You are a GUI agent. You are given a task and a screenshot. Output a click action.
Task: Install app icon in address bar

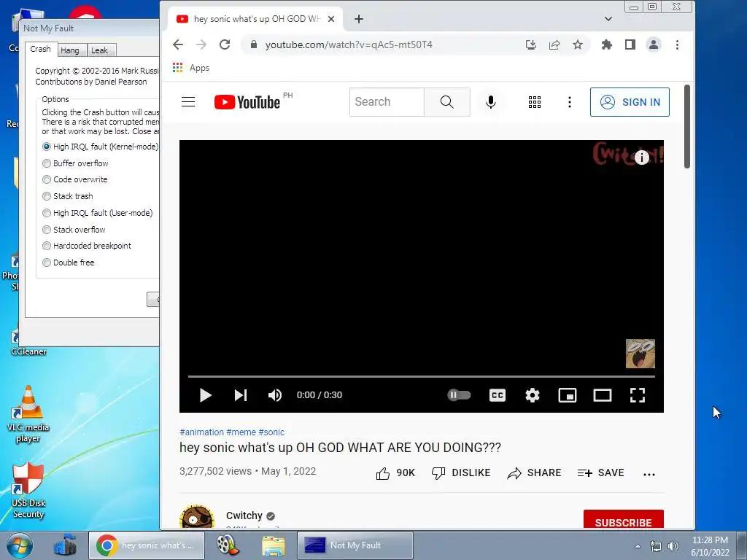pyautogui.click(x=531, y=44)
